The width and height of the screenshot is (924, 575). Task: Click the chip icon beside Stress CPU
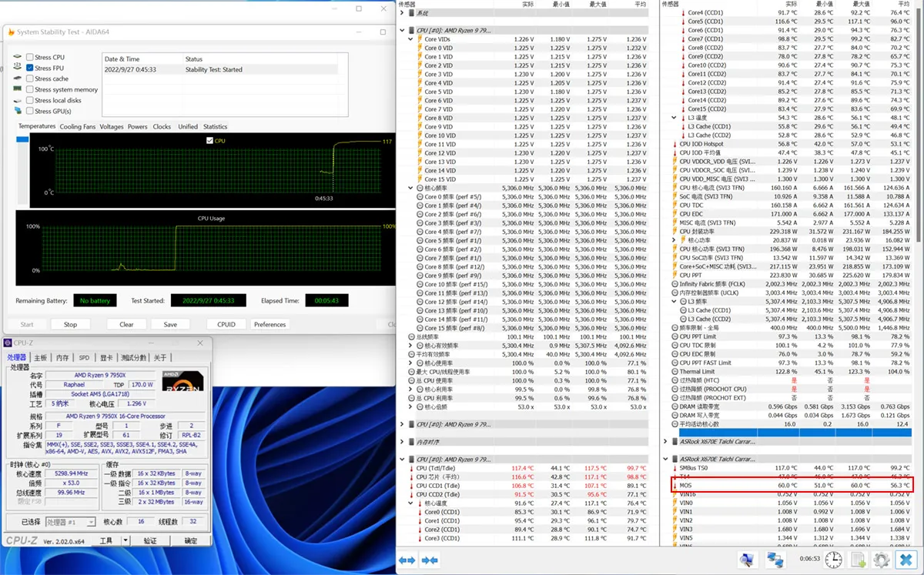(18, 57)
